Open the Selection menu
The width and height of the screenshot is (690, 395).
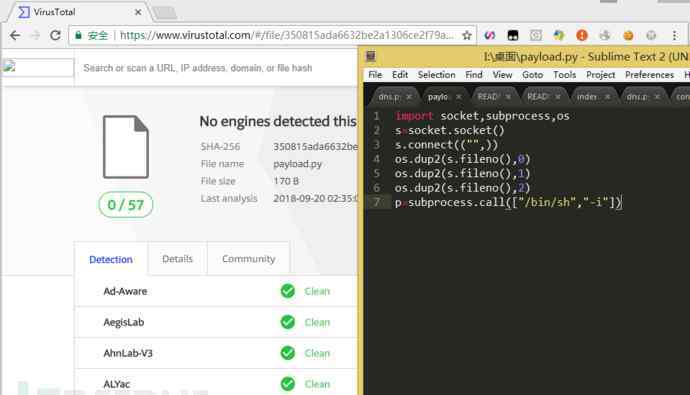[437, 75]
